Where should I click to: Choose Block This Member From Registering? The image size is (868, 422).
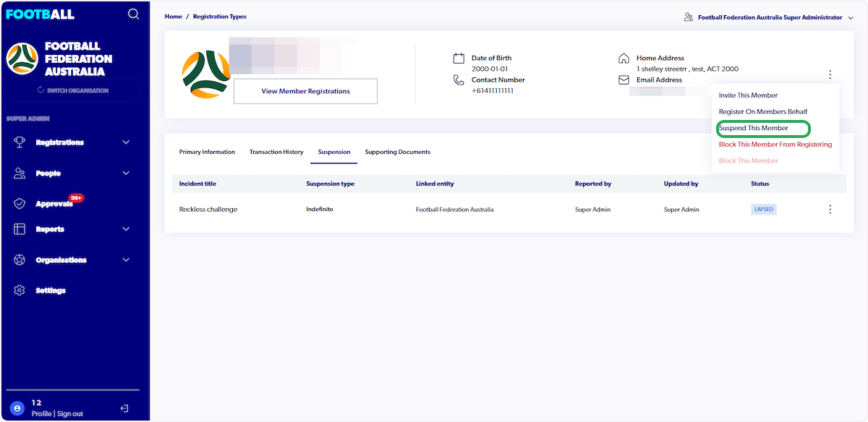click(775, 145)
